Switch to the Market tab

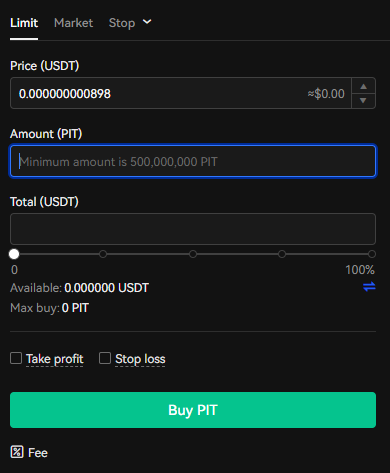tap(73, 23)
